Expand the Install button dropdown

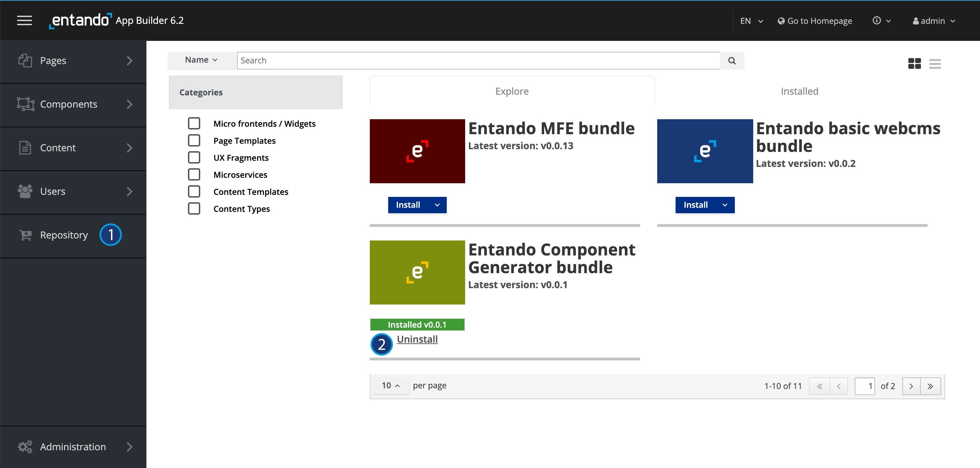pyautogui.click(x=438, y=204)
